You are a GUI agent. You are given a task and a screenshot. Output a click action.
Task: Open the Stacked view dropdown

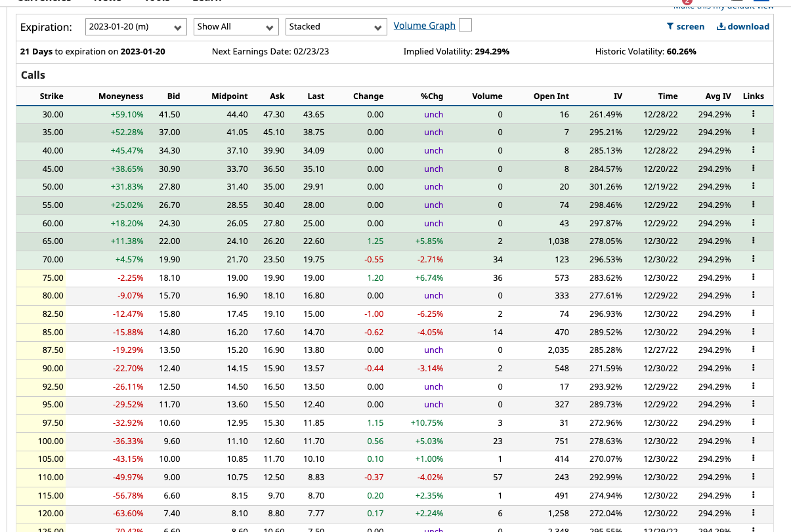pyautogui.click(x=336, y=27)
